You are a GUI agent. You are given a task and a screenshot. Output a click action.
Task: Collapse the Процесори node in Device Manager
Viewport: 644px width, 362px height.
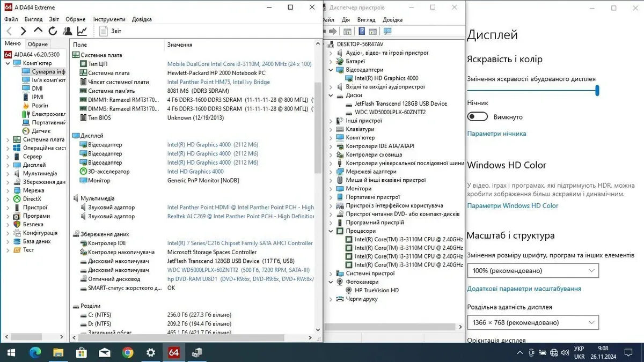pyautogui.click(x=331, y=231)
